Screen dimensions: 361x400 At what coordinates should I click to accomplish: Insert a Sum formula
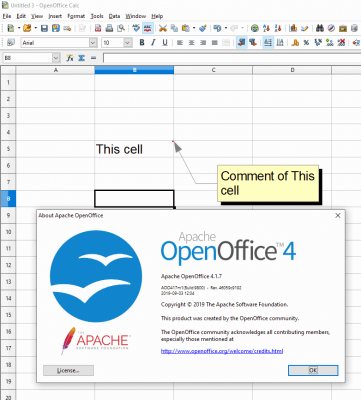(81, 58)
